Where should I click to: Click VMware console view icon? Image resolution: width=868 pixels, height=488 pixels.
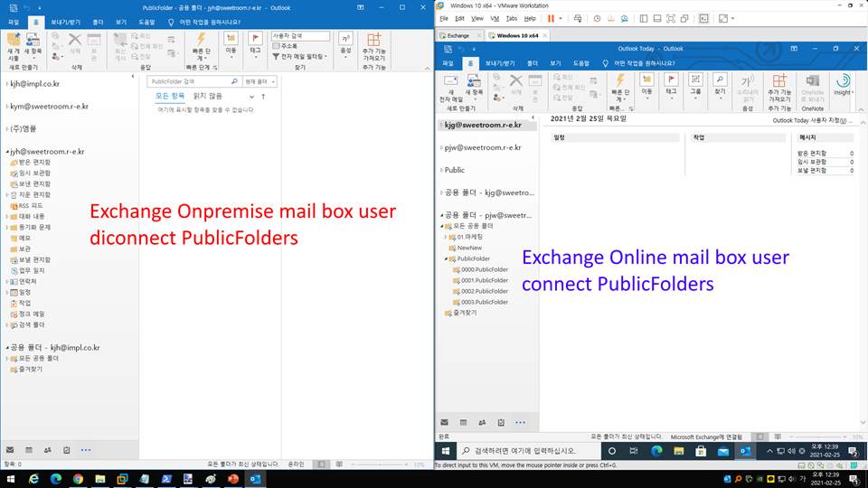(x=703, y=18)
